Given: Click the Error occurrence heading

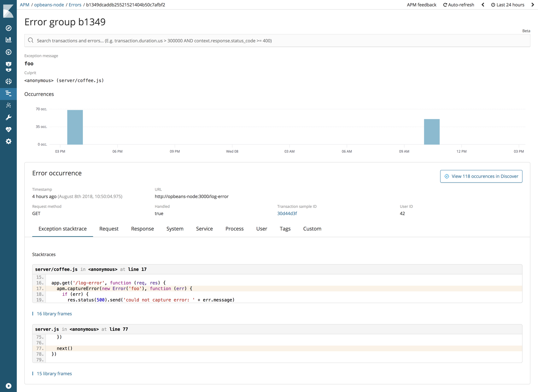Looking at the screenshot, I should [57, 173].
